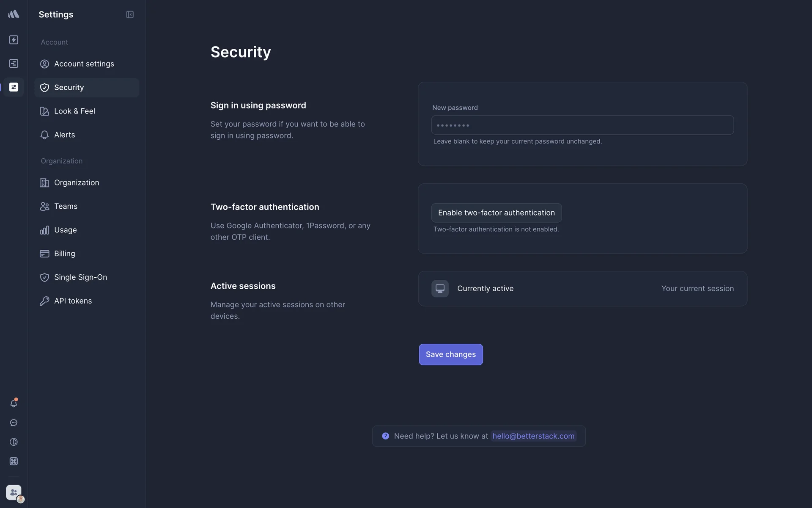Open the chat bubble icon
The image size is (812, 508).
click(14, 423)
